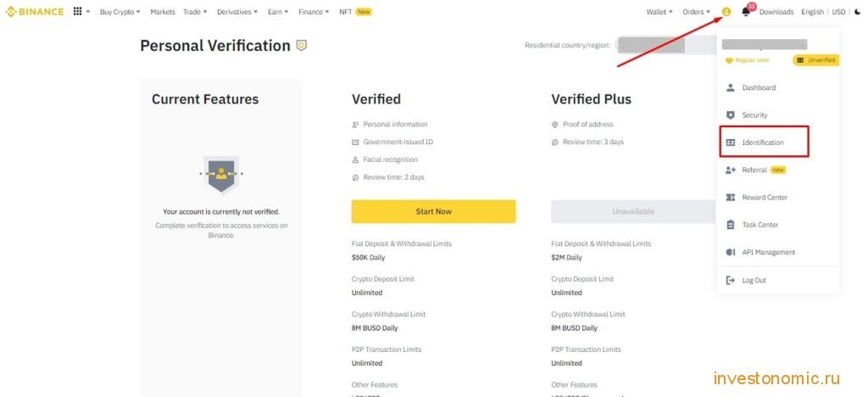Open the apps grid icon
The image size is (868, 397).
point(77,12)
